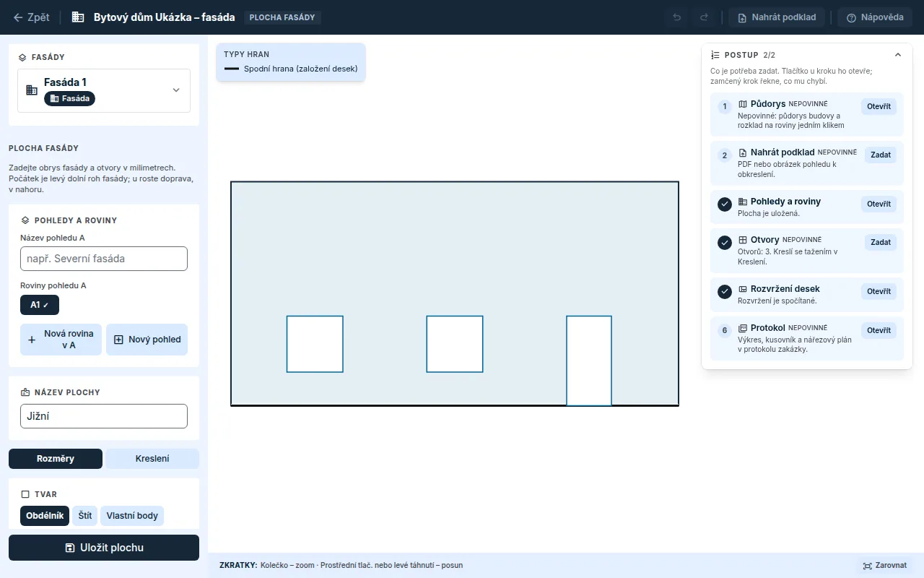
Task: Expand the Fasáda 1 dropdown
Action: point(104,90)
